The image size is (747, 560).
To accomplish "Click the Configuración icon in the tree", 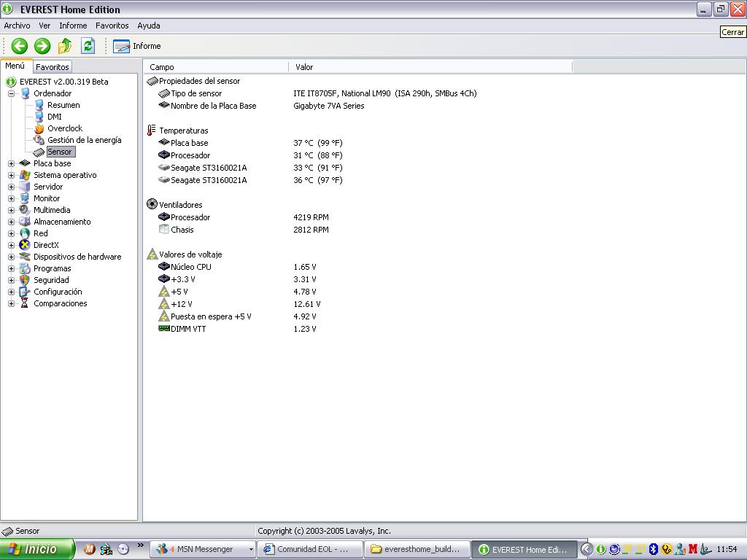I will (25, 292).
